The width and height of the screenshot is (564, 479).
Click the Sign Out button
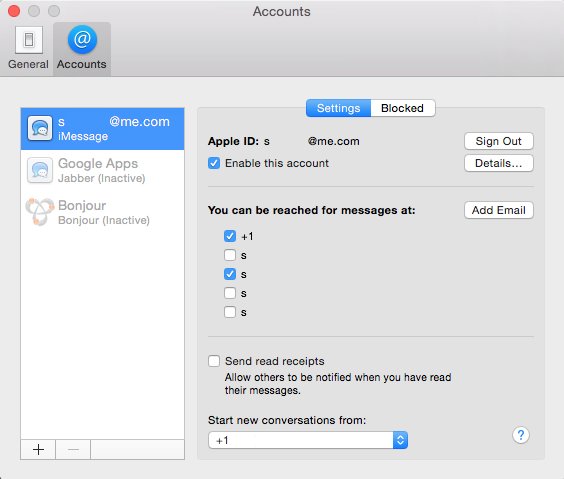[x=499, y=141]
